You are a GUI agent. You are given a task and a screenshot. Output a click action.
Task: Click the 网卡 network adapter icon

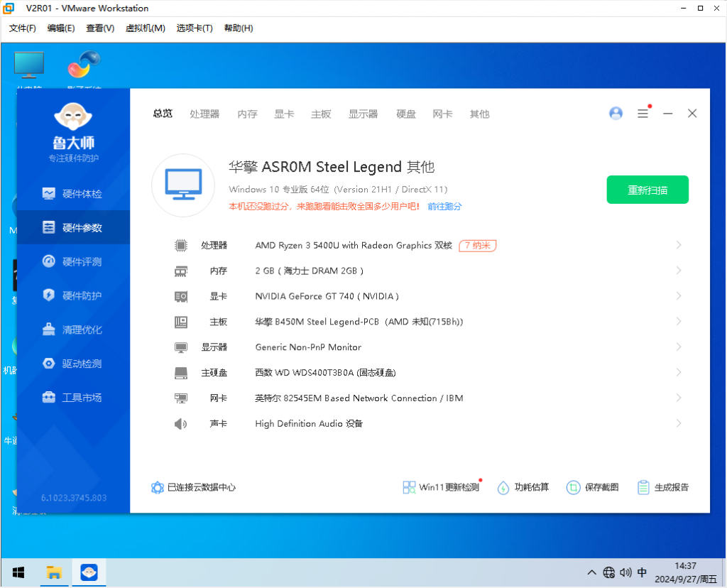click(x=181, y=398)
